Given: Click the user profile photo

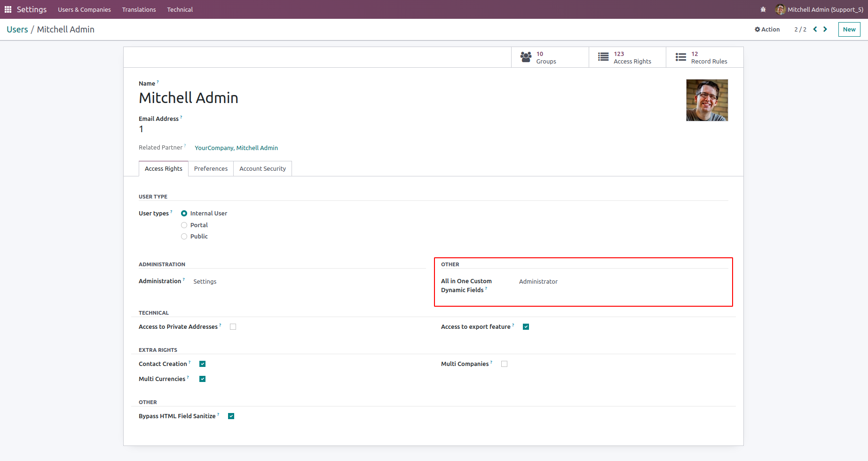Looking at the screenshot, I should click(x=707, y=100).
